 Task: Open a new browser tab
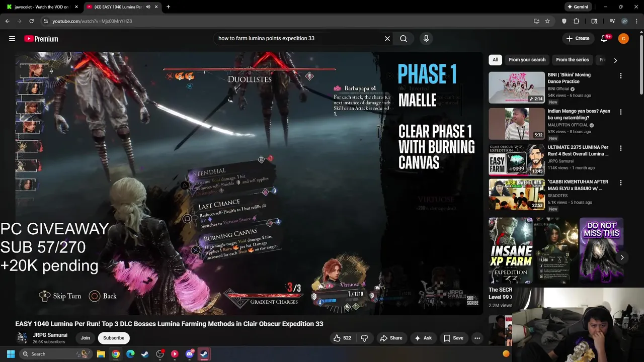pos(168,7)
